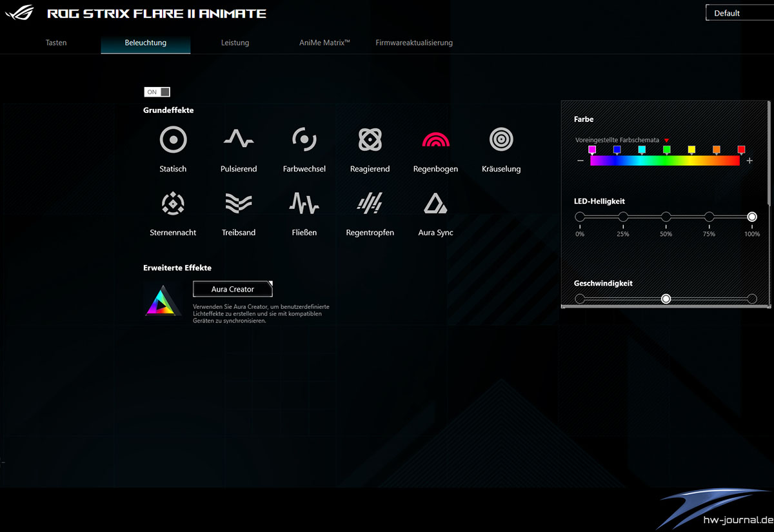
Task: Select the red color marker
Action: 741,150
